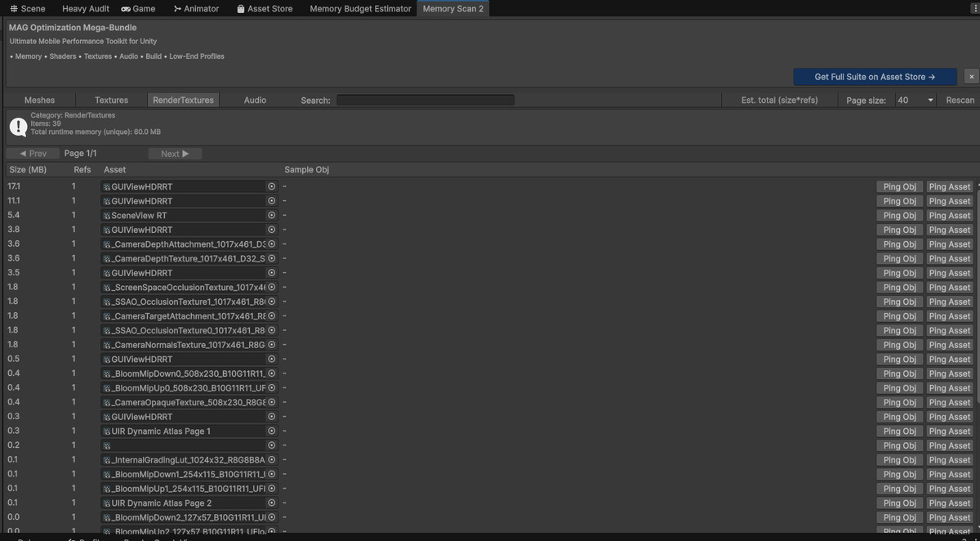Click the Rescan button

(960, 99)
